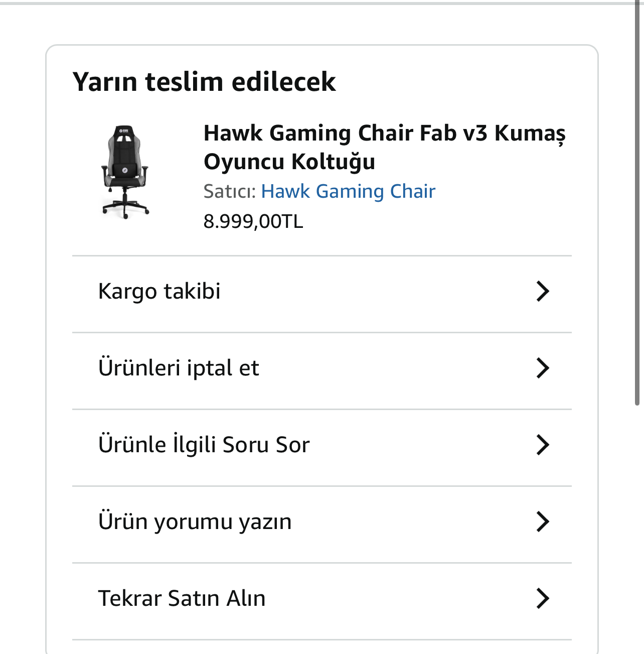This screenshot has width=644, height=654.
Task: Tap the arrow next to Ürün yorumu yazın
Action: coord(543,521)
